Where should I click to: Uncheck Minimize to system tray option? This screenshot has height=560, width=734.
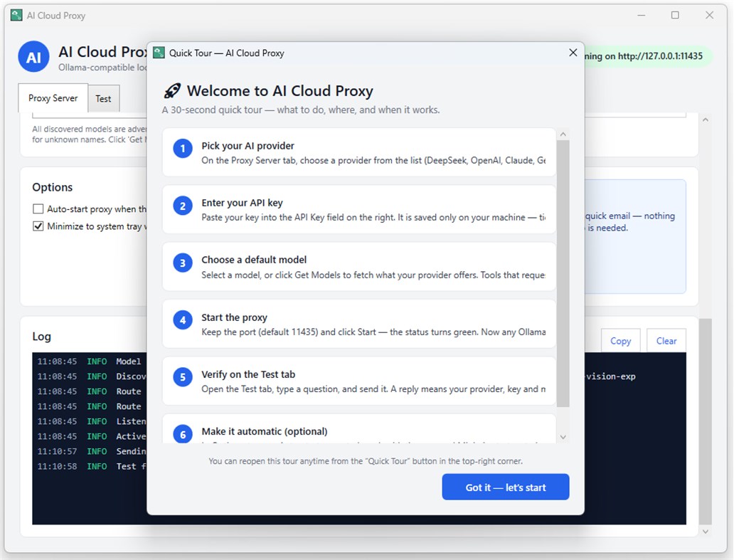pyautogui.click(x=38, y=226)
